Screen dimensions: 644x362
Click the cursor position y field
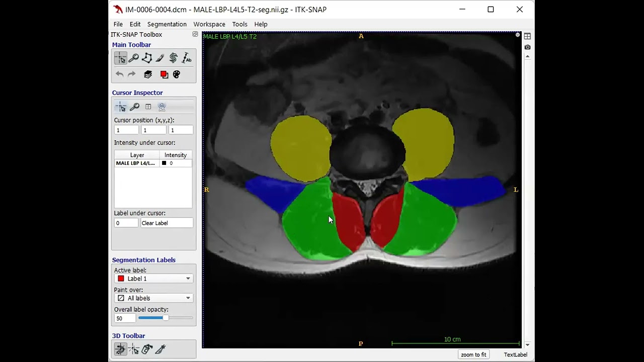point(153,130)
